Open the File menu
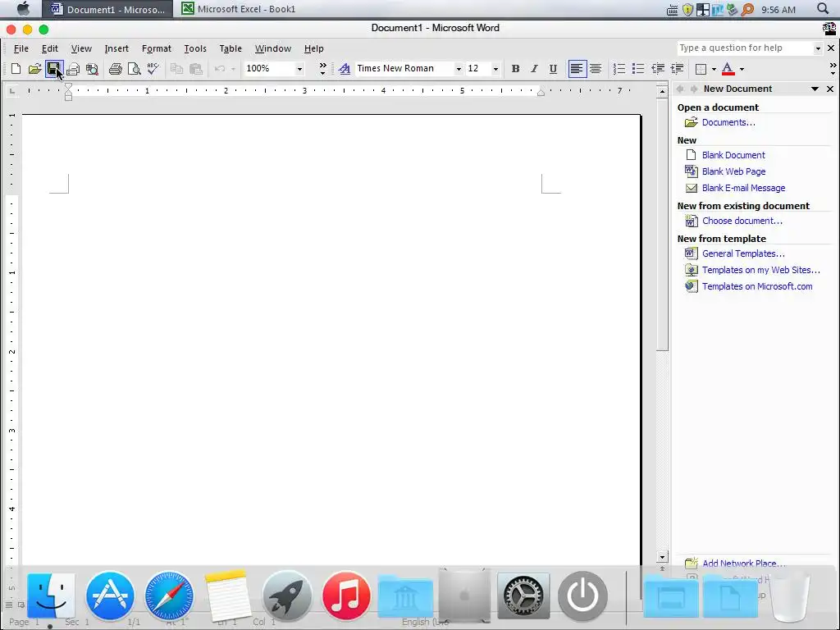The image size is (840, 630). click(21, 48)
